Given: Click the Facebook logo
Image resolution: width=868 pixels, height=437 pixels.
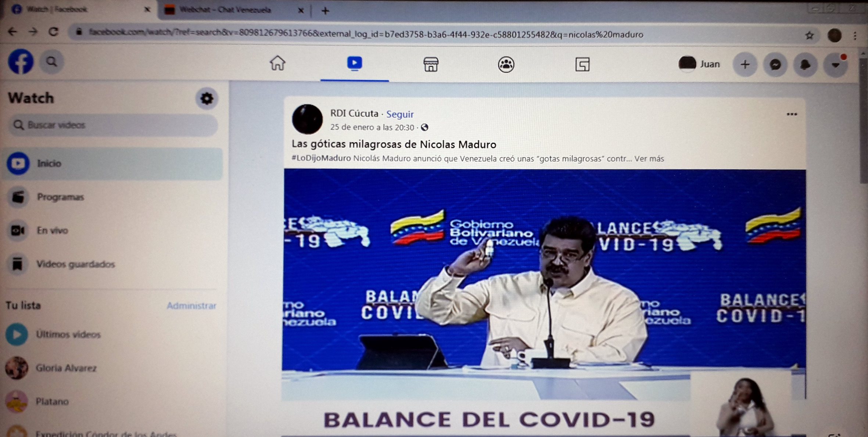Looking at the screenshot, I should (21, 62).
